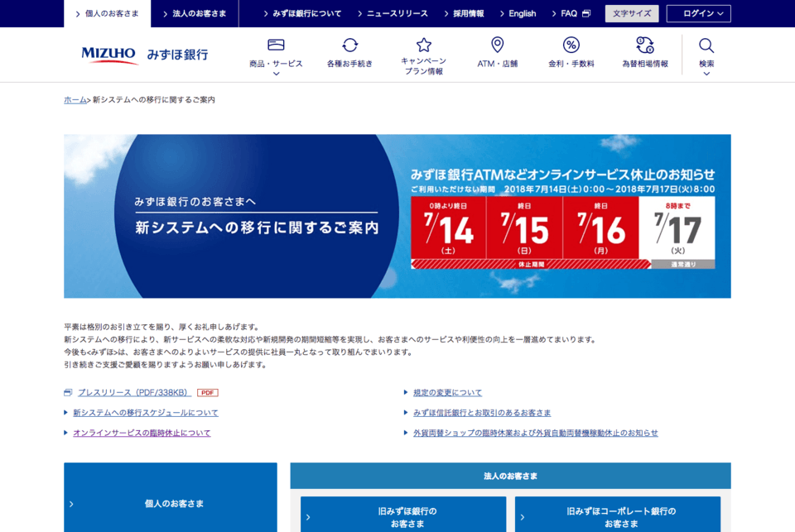Click the star icon for キャンペーン
Image resolution: width=795 pixels, height=532 pixels.
pyautogui.click(x=423, y=45)
